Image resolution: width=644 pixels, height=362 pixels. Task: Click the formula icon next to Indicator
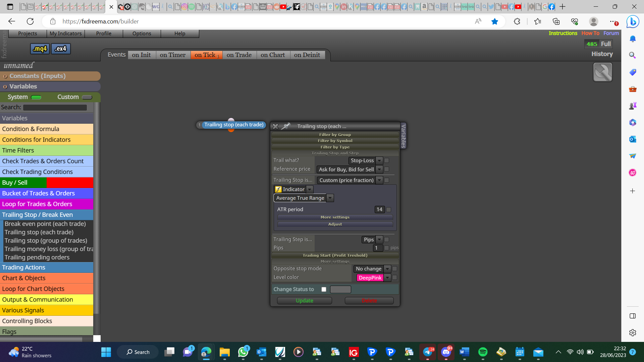(278, 189)
